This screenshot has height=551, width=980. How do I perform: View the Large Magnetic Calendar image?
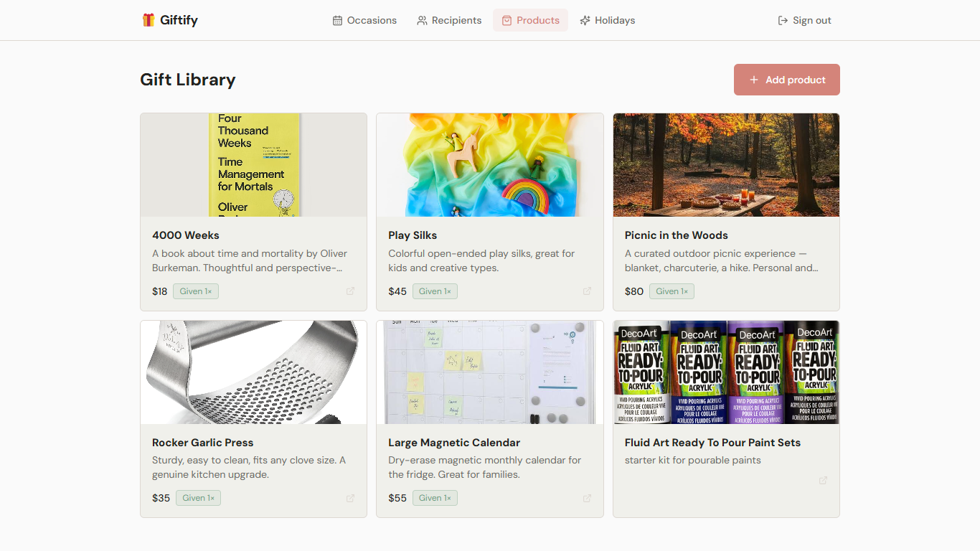pos(490,372)
